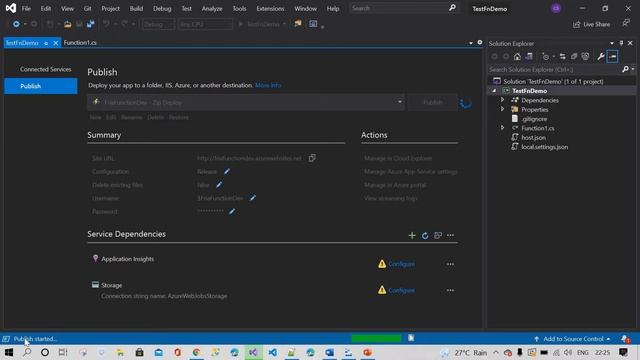Open Visual Studio Code from taskbar
Image resolution: width=640 pixels, height=360 pixels.
pyautogui.click(x=272, y=352)
